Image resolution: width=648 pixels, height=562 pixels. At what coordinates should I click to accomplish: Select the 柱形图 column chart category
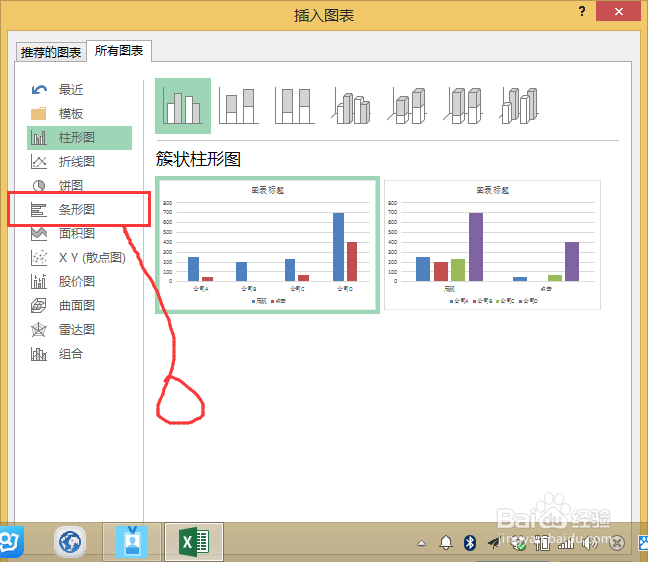tap(79, 138)
